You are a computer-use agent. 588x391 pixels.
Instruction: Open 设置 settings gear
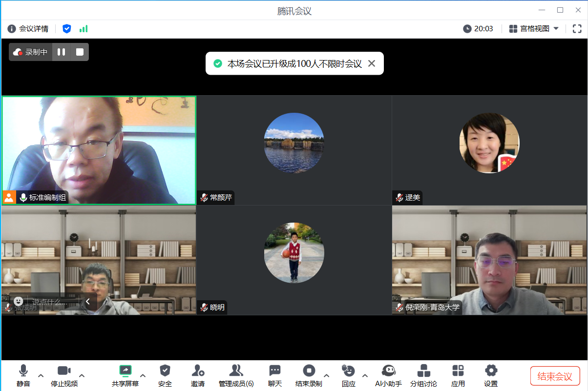coord(491,371)
